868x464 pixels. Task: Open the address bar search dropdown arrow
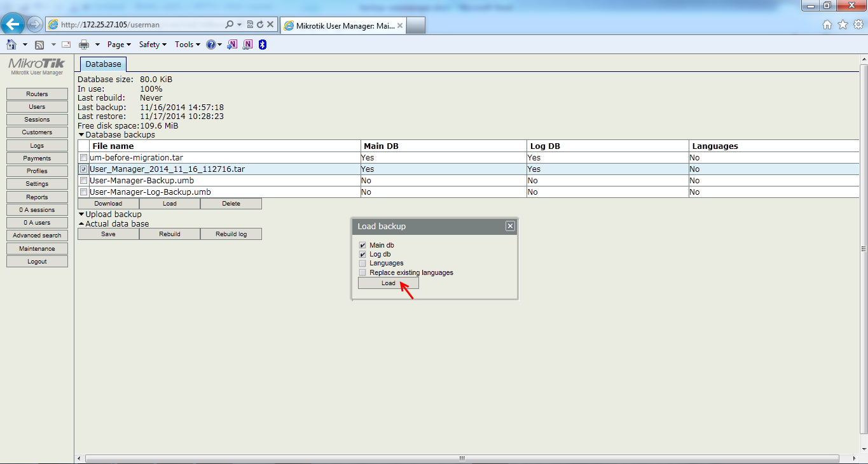point(240,25)
